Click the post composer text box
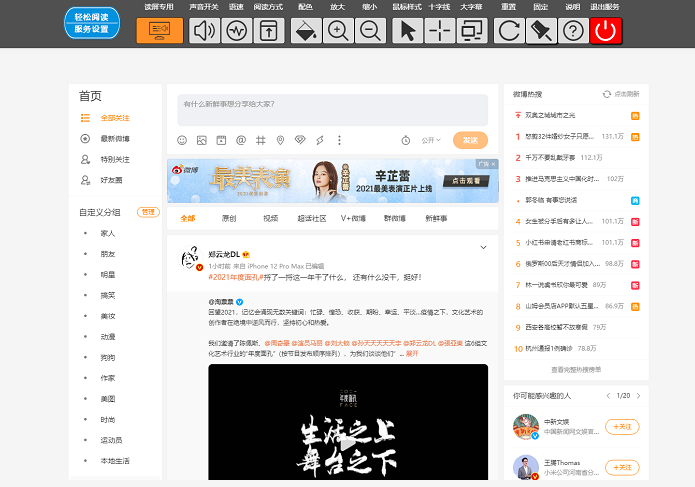Image resolution: width=695 pixels, height=487 pixels. pos(332,109)
